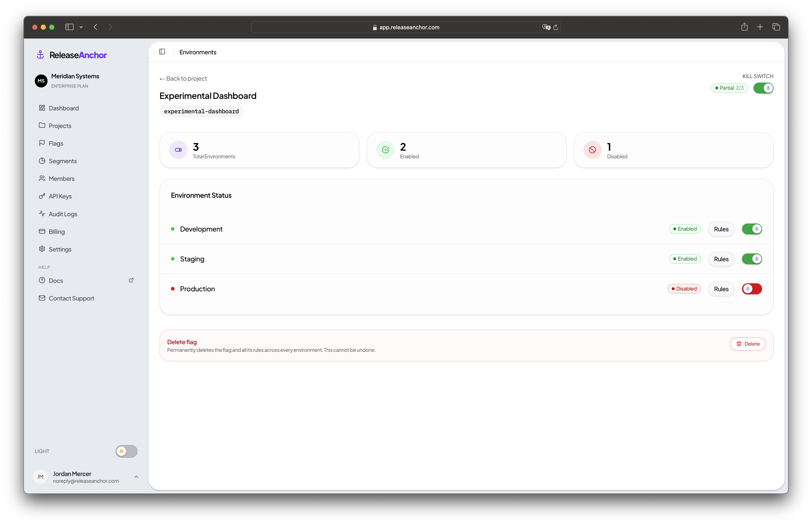812x525 pixels.
Task: Go back with the browser back arrow
Action: click(x=96, y=27)
